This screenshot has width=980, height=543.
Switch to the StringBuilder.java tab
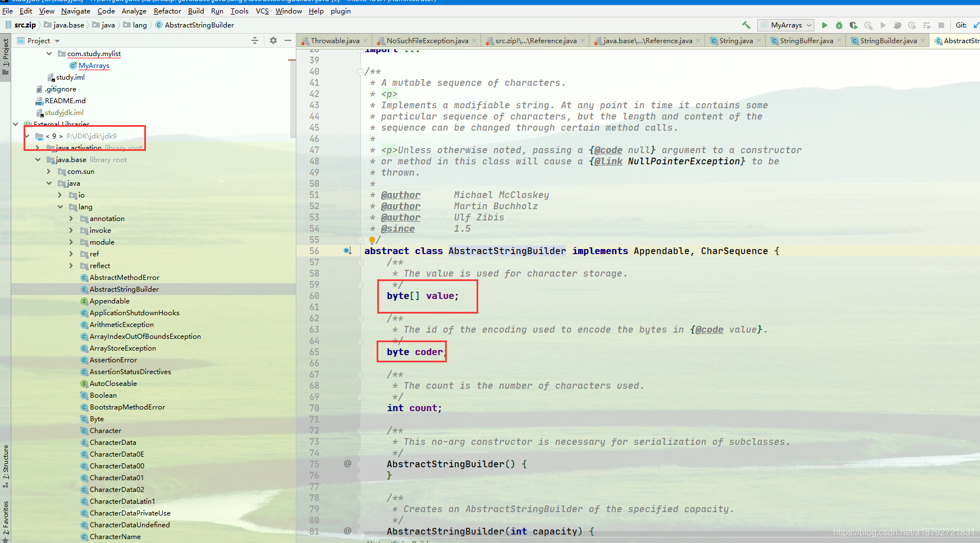[888, 40]
